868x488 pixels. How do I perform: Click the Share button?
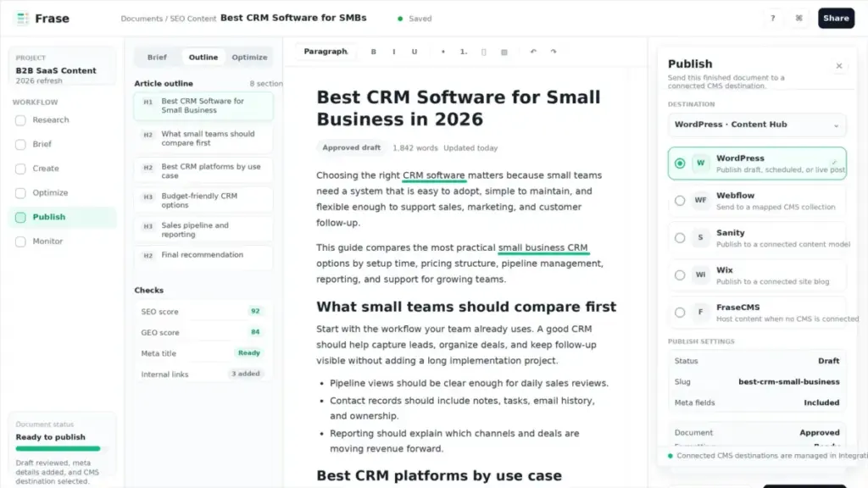tap(836, 19)
